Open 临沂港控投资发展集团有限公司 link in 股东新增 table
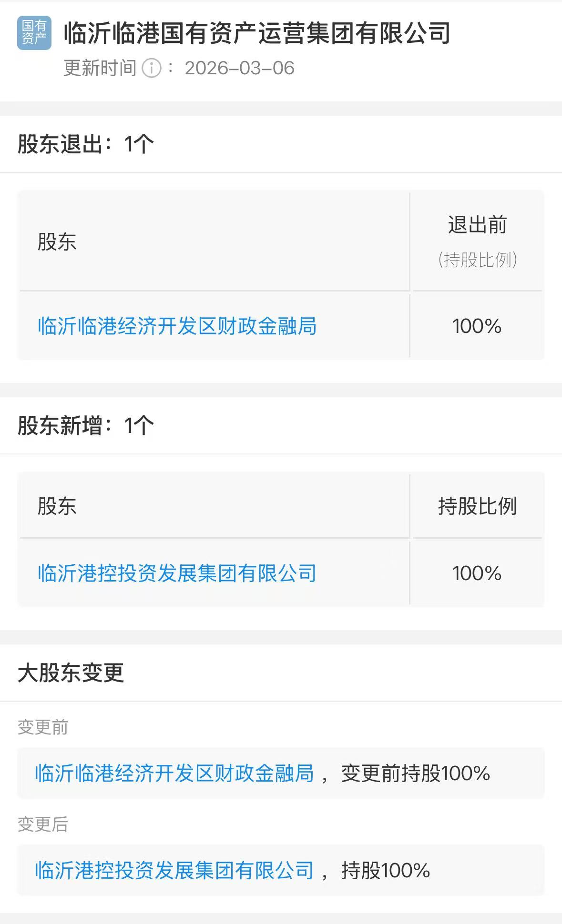This screenshot has height=924, width=562. [x=177, y=573]
